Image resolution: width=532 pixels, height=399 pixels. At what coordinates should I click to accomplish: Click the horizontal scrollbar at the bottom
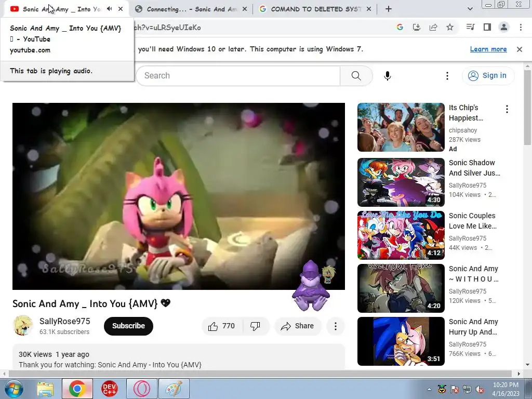[x=260, y=374]
